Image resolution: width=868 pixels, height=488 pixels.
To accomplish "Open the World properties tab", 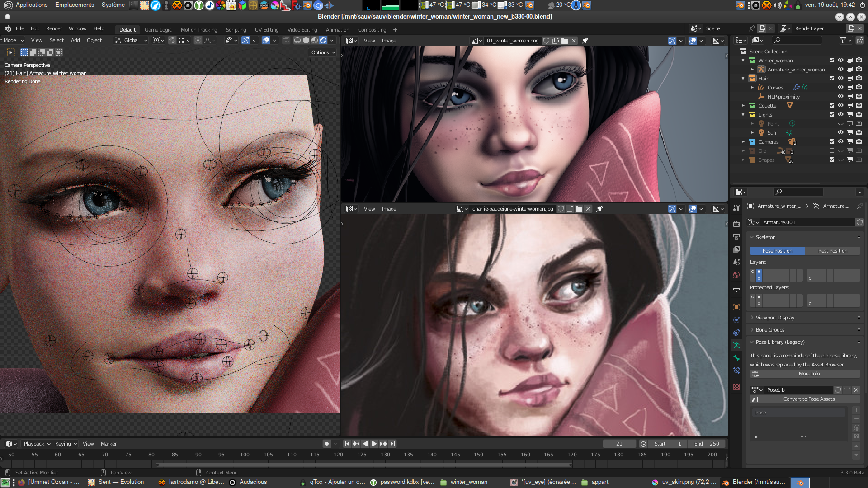I will click(x=736, y=275).
